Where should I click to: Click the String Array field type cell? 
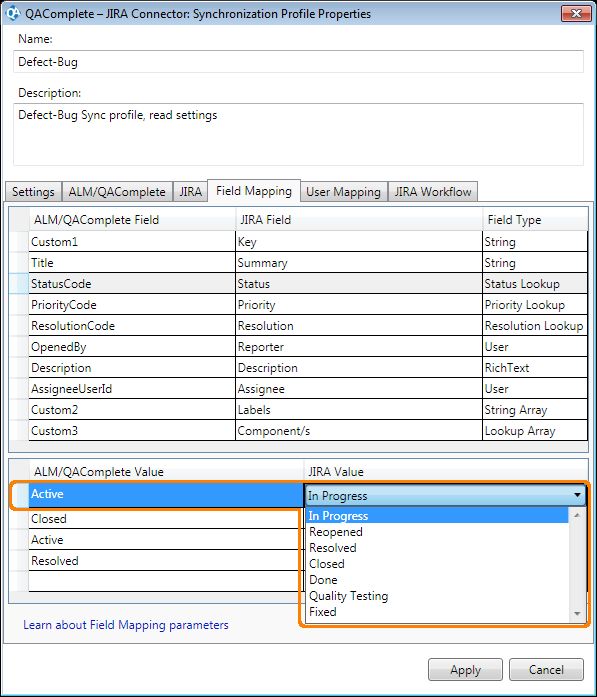point(535,410)
